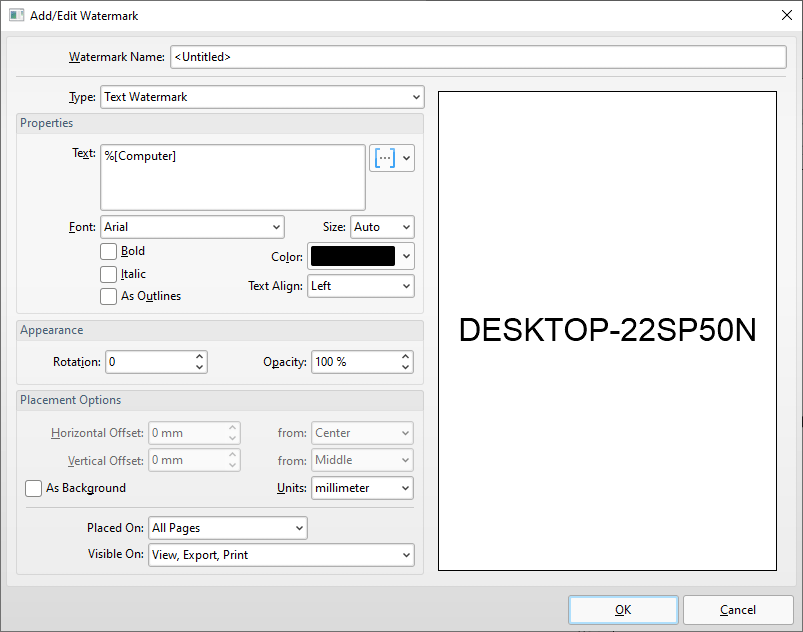Open the Units dropdown showing millimeter
Screen dimensions: 803x632
362,488
